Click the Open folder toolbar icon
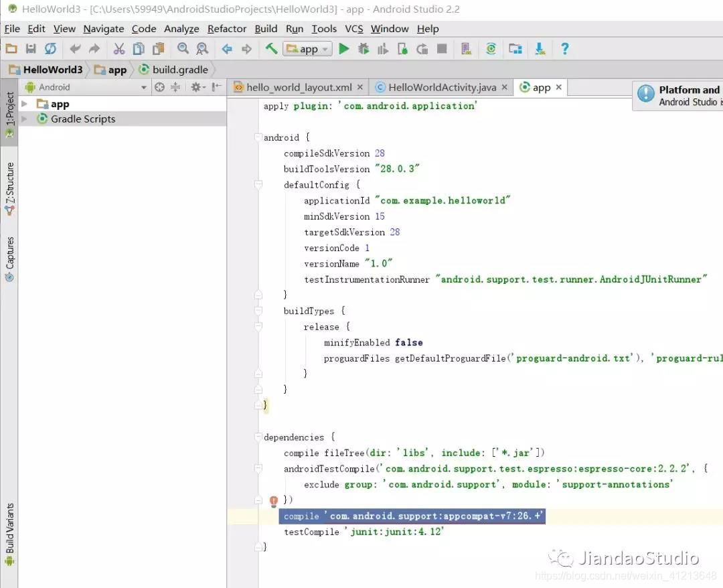 pyautogui.click(x=11, y=48)
